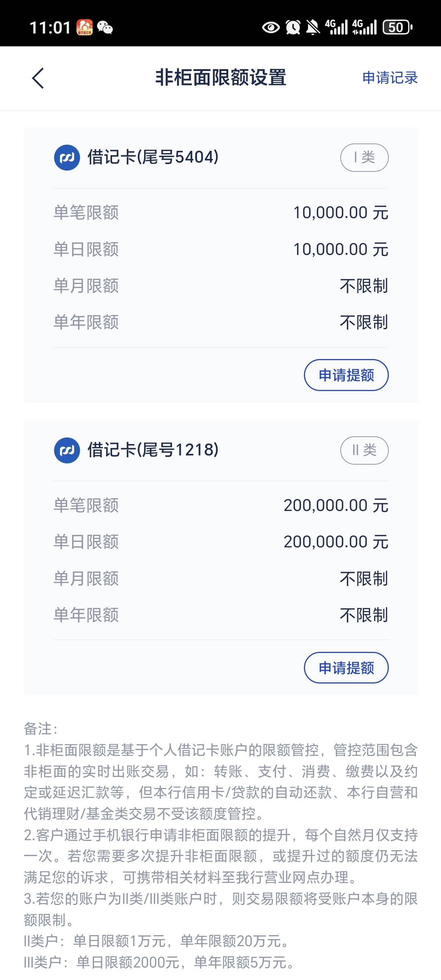Tap 借记卡(尾号1218) card title

pyautogui.click(x=153, y=450)
